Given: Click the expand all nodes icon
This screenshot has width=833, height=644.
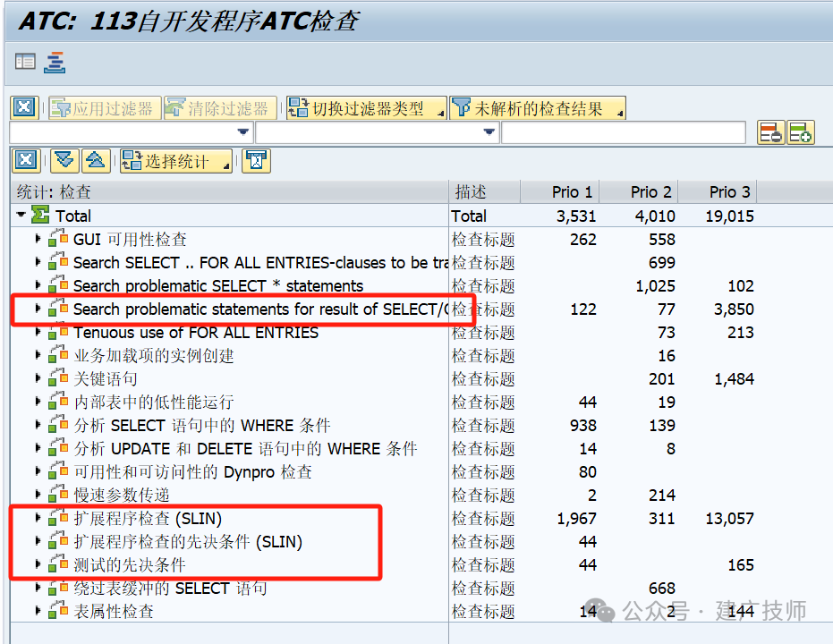Looking at the screenshot, I should click(64, 160).
